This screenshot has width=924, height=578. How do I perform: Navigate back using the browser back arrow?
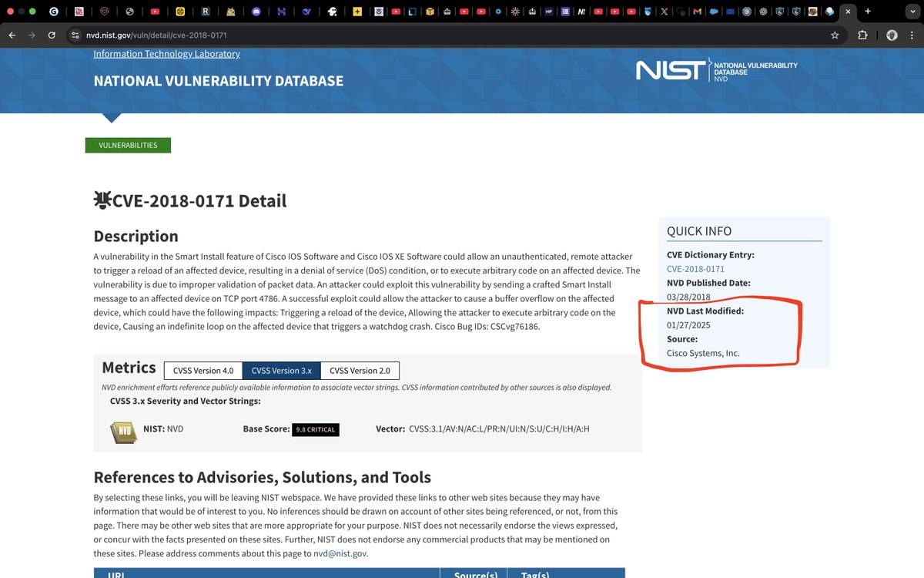coord(12,35)
